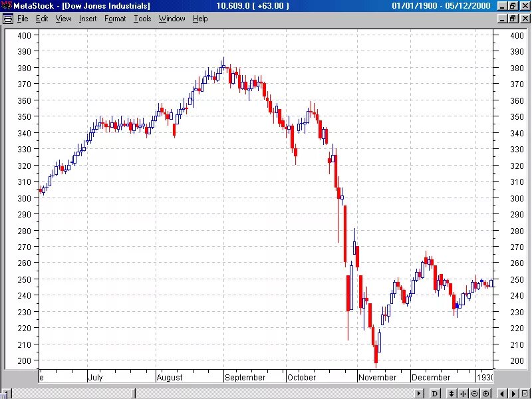Open the View menu
Image resolution: width=532 pixels, height=399 pixels.
tap(63, 19)
